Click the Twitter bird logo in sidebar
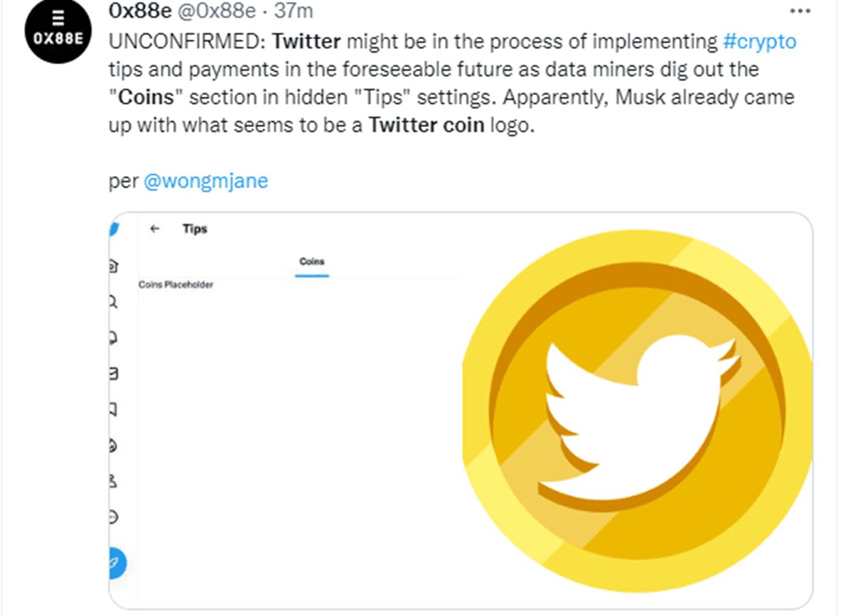 [x=113, y=229]
